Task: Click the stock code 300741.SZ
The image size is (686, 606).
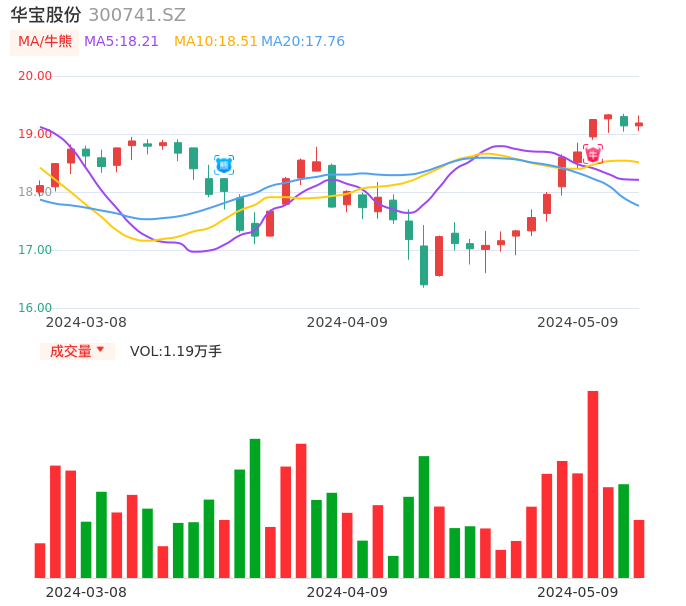Action: [x=137, y=15]
